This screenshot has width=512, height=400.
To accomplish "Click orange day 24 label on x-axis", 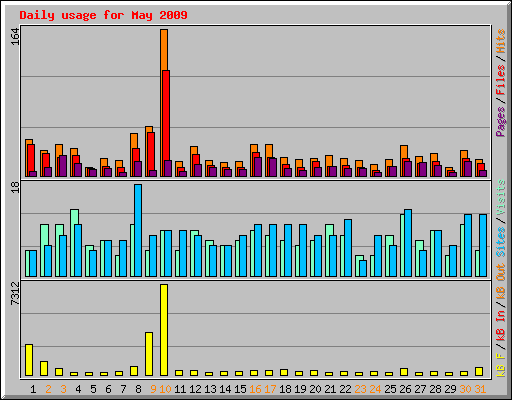I will pyautogui.click(x=375, y=389).
